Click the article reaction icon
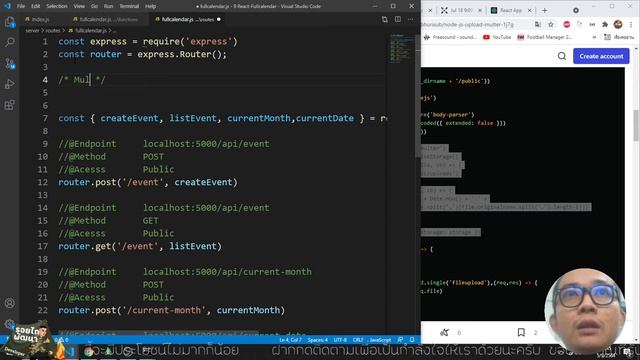Image resolution: width=640 pixels, height=360 pixels. (444, 332)
